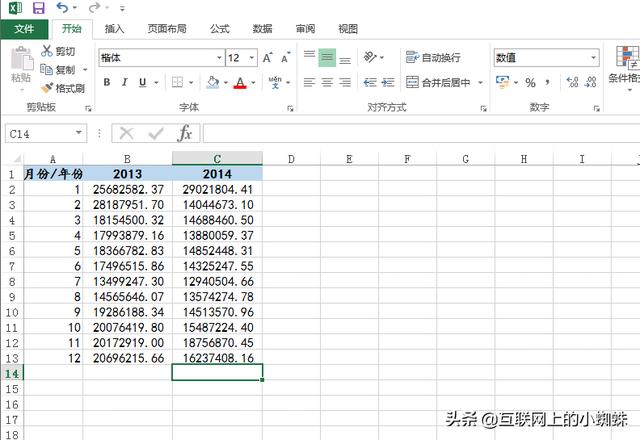This screenshot has width=640, height=440.
Task: Align cell text left
Action: pyautogui.click(x=309, y=82)
